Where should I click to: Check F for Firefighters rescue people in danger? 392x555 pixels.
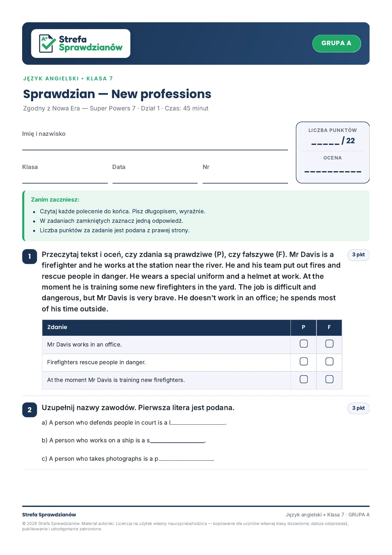[329, 361]
